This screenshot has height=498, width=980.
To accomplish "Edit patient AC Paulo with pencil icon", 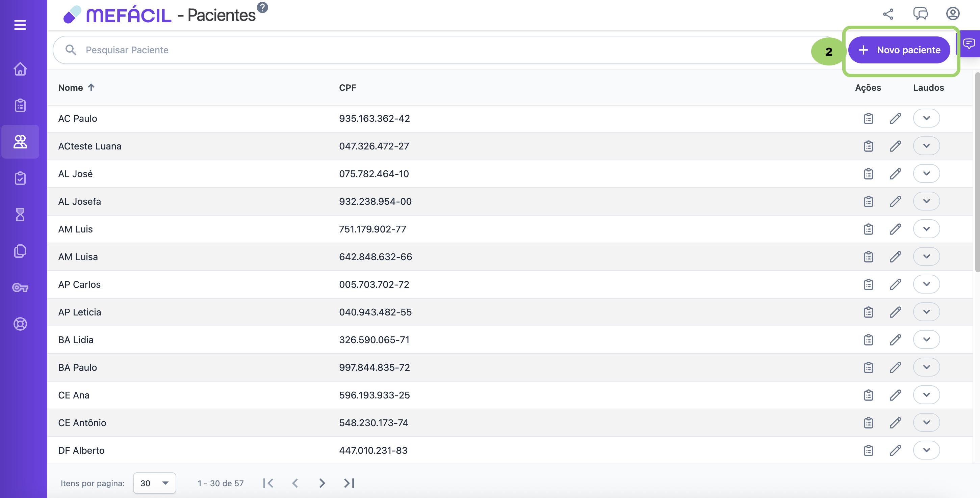I will [895, 118].
